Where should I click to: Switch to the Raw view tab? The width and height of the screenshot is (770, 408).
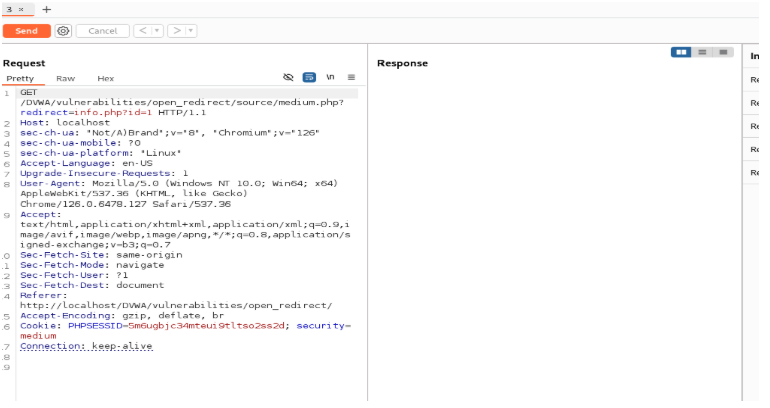(x=65, y=78)
